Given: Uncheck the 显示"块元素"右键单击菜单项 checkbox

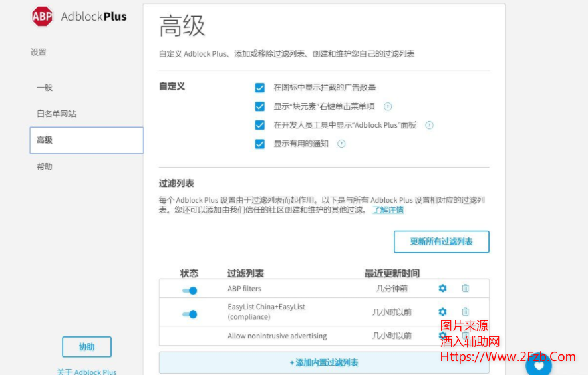Looking at the screenshot, I should (260, 106).
